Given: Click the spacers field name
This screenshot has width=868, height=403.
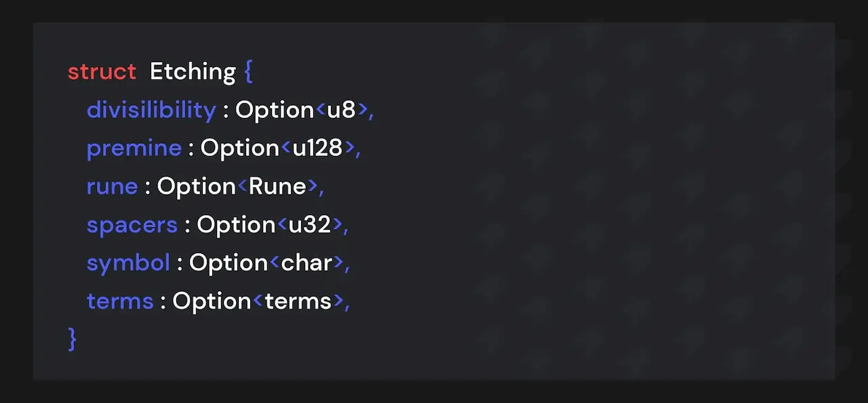Looking at the screenshot, I should click(x=132, y=225).
